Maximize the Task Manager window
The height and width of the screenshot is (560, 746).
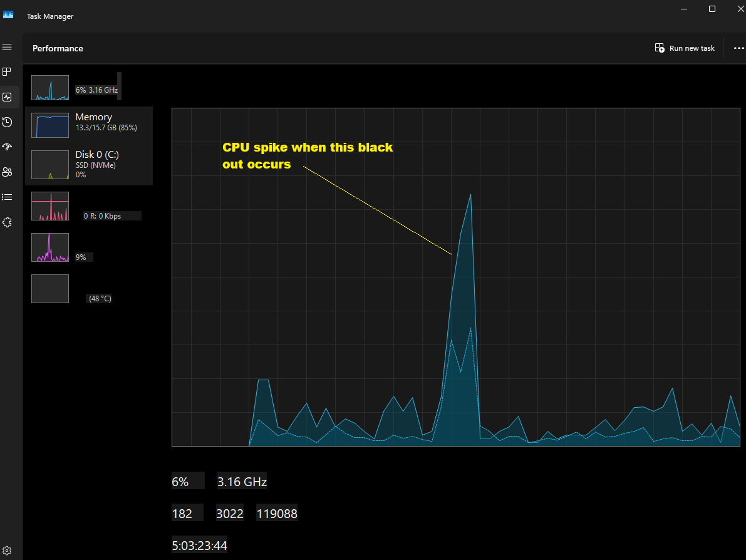[x=712, y=9]
